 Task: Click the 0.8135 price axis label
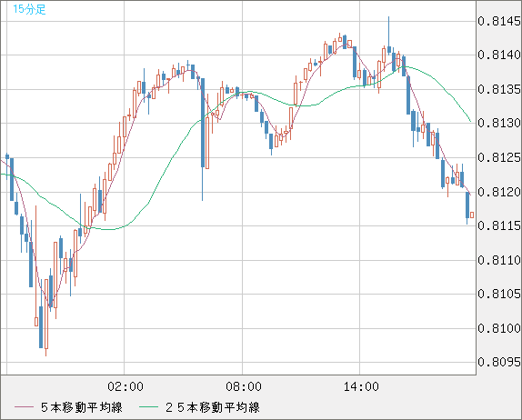coord(499,89)
